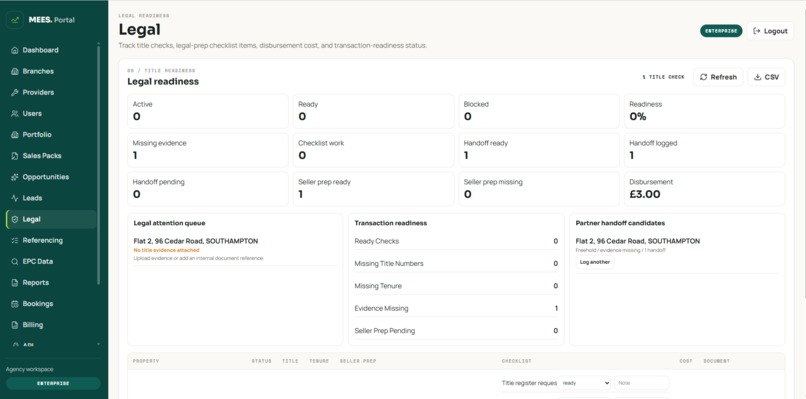806x399 pixels.
Task: Open Reports via its file icon
Action: pos(14,282)
